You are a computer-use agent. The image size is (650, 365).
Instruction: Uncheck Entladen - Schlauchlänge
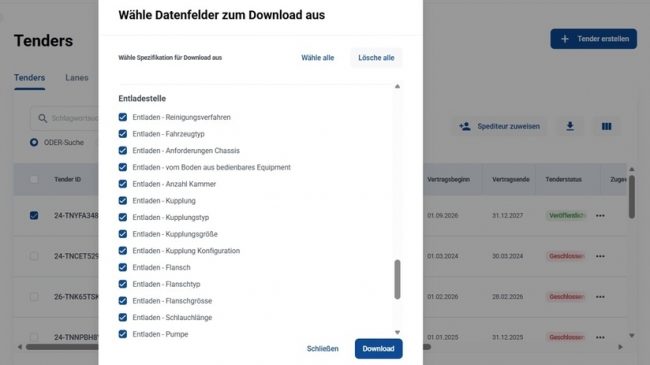pyautogui.click(x=123, y=317)
